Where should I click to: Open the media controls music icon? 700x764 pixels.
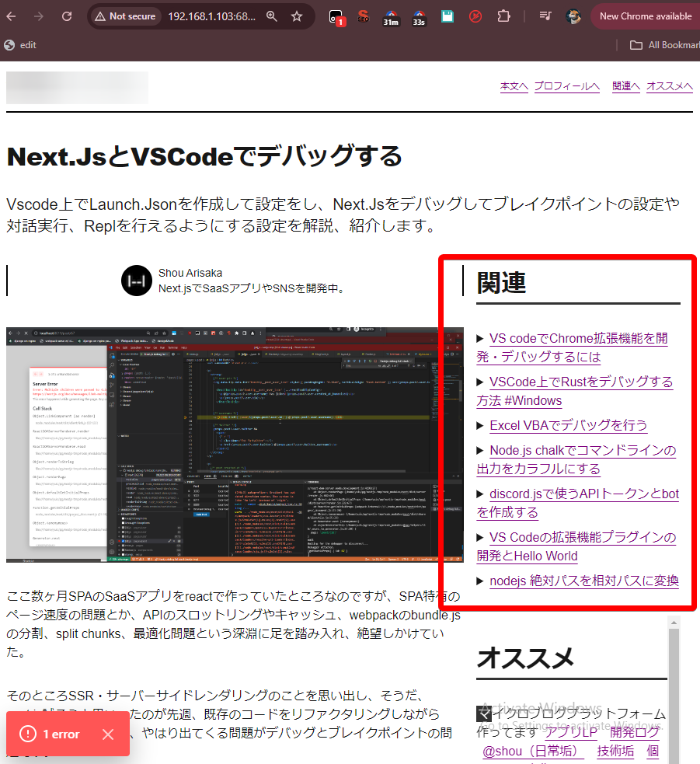(x=545, y=16)
